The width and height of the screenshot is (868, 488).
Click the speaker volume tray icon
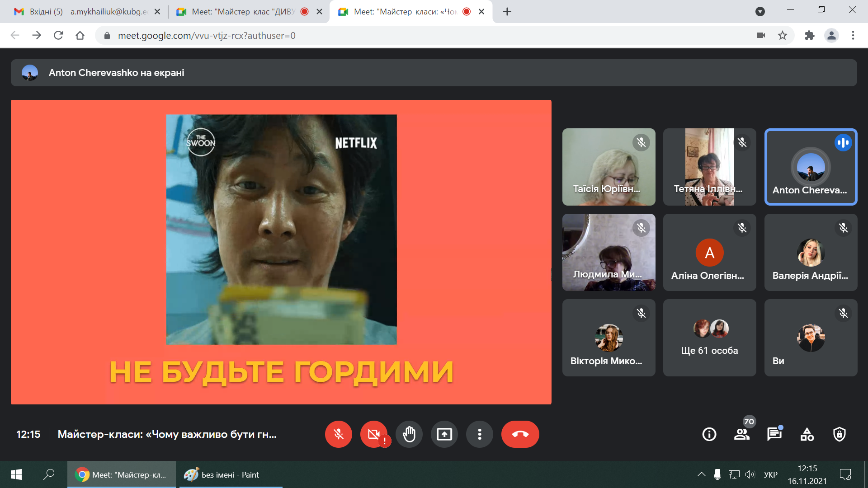[x=750, y=474]
